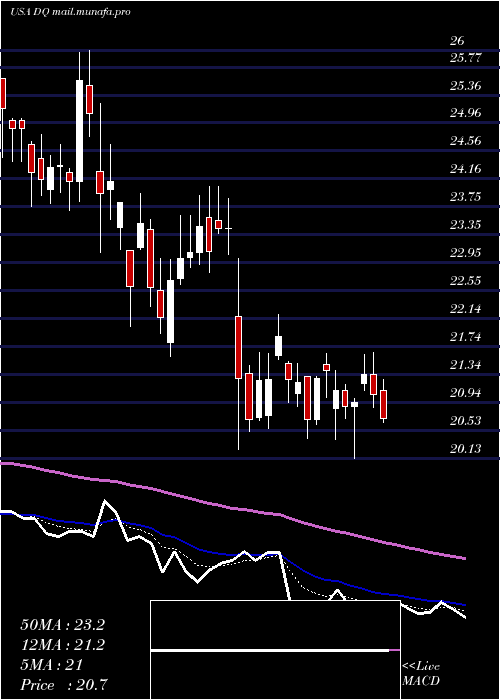Image resolution: width=500 pixels, height=700 pixels.
Task: Click the blue 12MA line
Action: click(232, 553)
